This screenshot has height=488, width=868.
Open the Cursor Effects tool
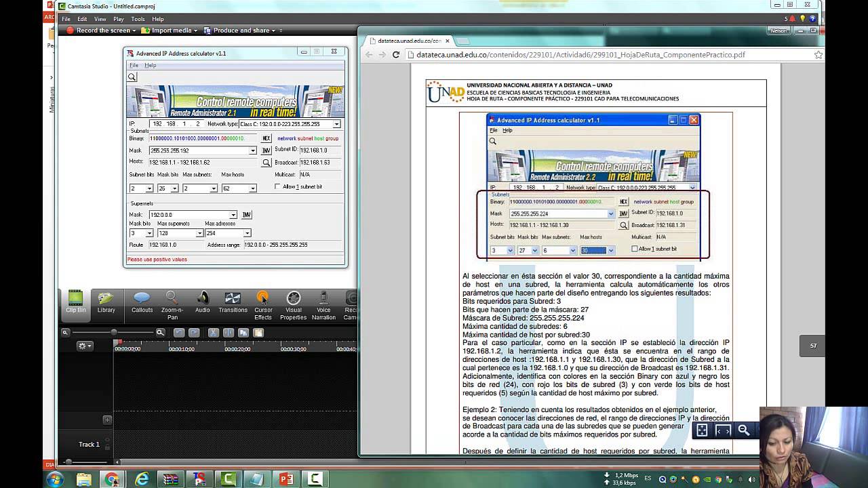(x=263, y=306)
